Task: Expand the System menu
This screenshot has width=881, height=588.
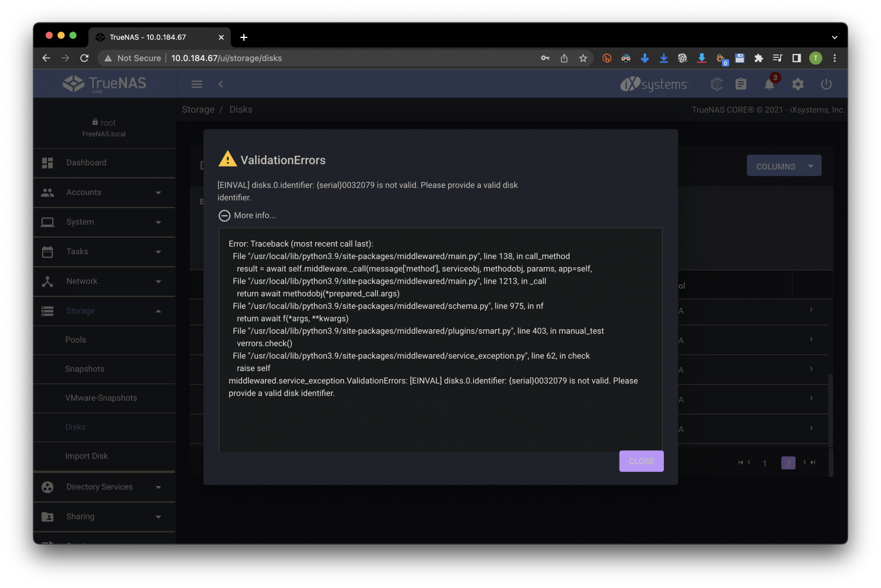Action: 104,222
